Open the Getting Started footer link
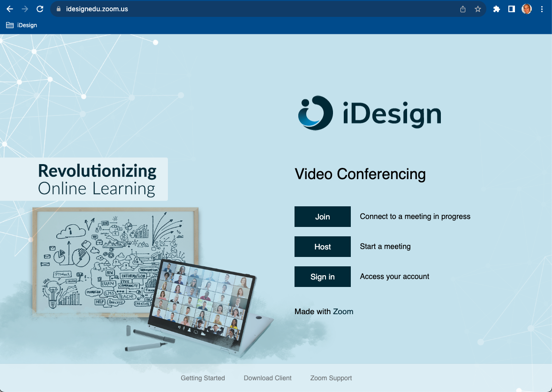This screenshot has width=552, height=392. (x=203, y=378)
